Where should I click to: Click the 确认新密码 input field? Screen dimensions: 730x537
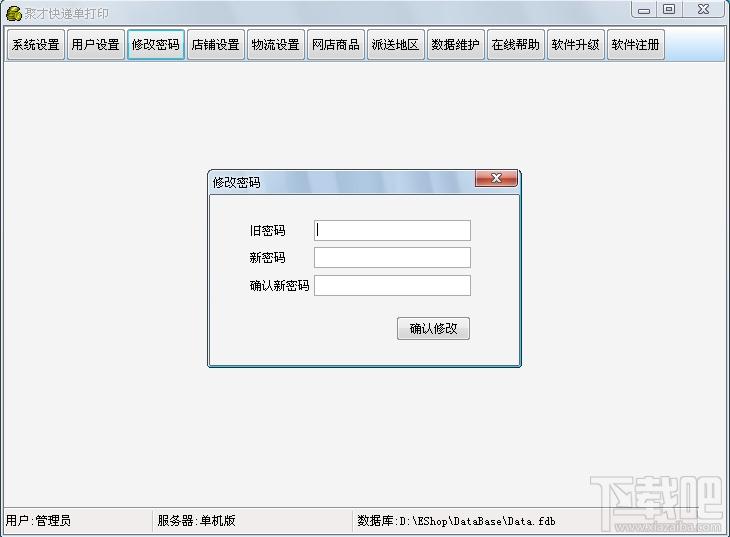(x=392, y=285)
